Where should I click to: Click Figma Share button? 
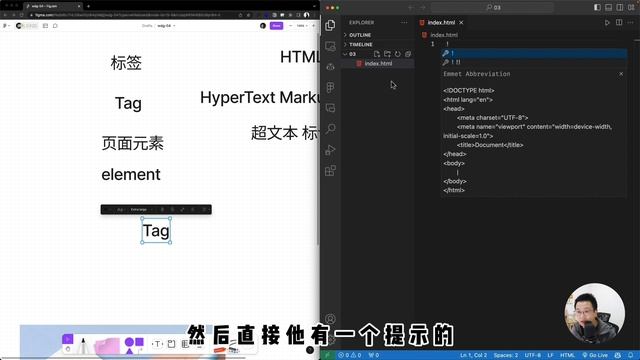point(276,26)
